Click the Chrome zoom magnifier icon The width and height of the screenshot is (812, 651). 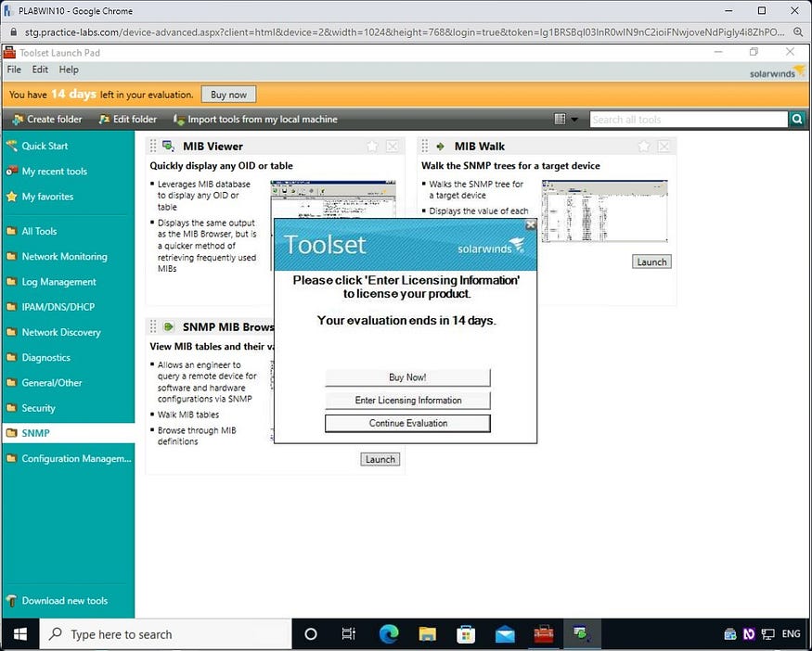pos(798,32)
